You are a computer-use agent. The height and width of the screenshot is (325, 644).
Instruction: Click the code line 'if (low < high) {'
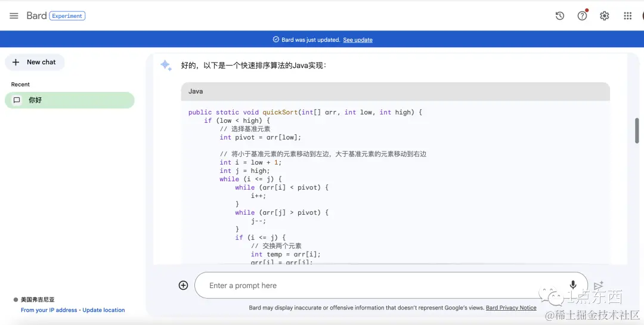(x=237, y=120)
